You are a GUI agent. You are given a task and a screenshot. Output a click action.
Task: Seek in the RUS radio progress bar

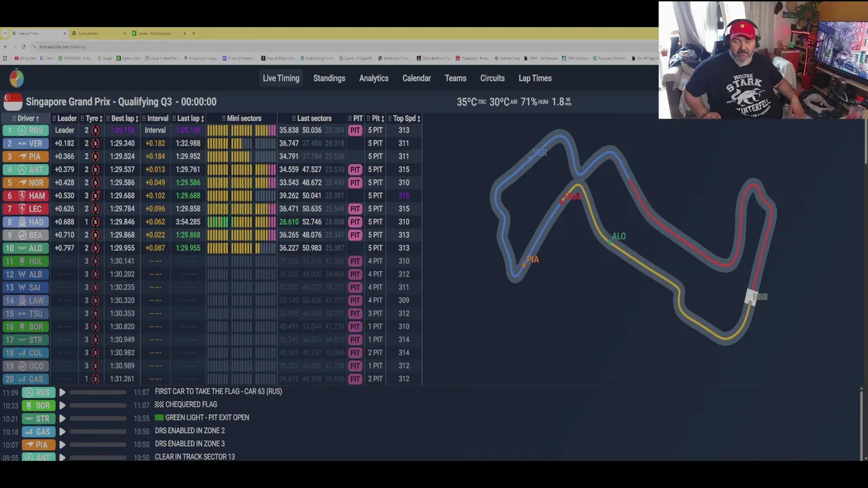click(98, 392)
